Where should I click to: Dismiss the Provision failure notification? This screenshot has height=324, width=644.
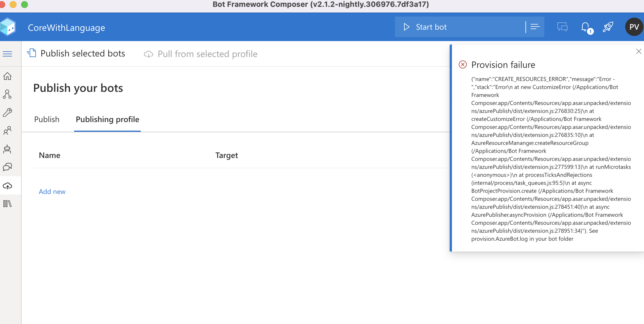pos(639,51)
